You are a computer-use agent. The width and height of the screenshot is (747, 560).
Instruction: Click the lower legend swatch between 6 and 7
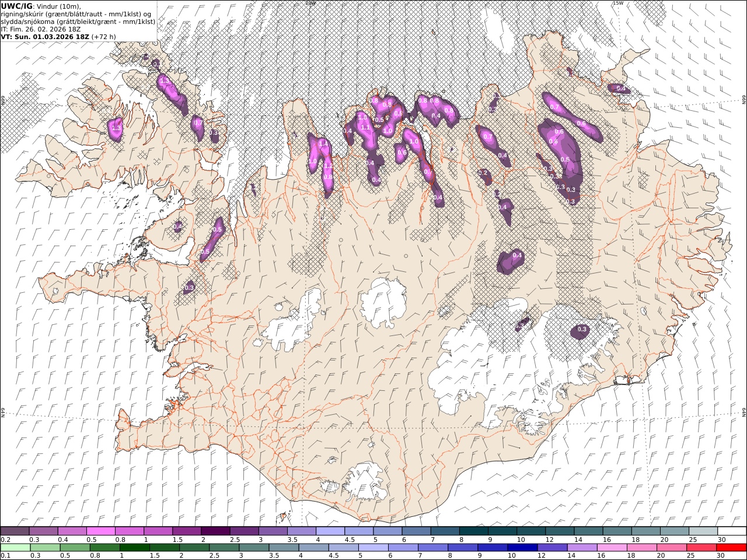point(402,547)
